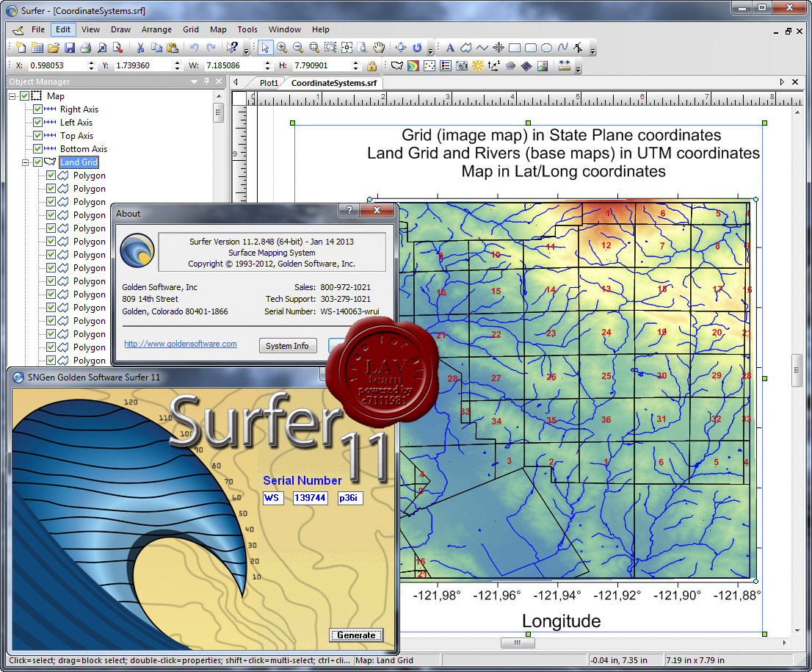Open the Edit menu
The width and height of the screenshot is (812, 672).
click(x=63, y=29)
